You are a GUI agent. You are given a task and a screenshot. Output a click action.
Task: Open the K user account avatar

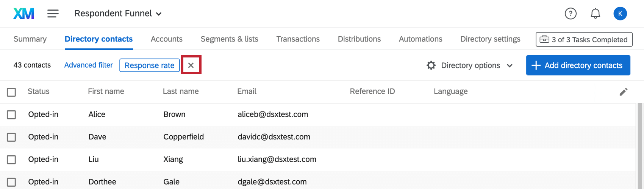[620, 14]
